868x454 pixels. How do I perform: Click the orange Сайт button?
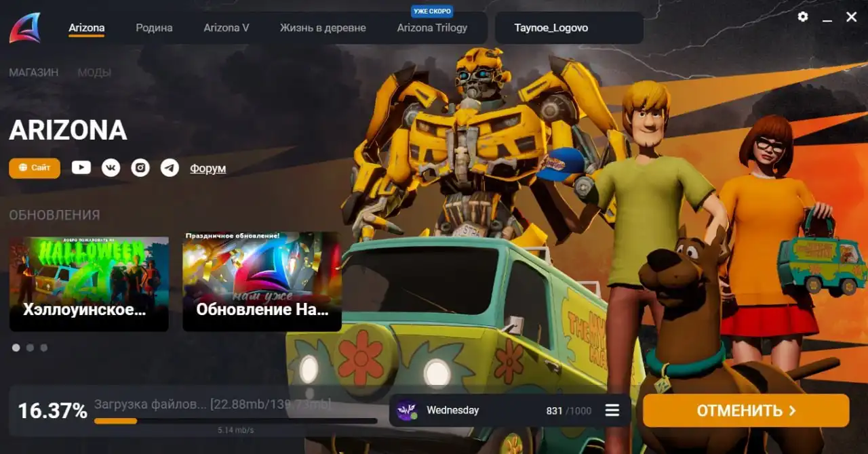click(35, 168)
